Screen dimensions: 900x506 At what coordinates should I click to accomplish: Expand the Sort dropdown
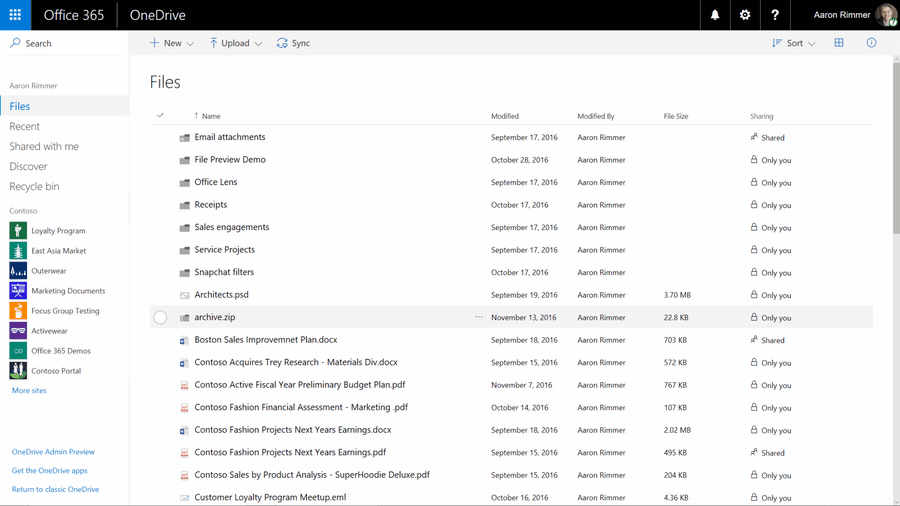794,43
